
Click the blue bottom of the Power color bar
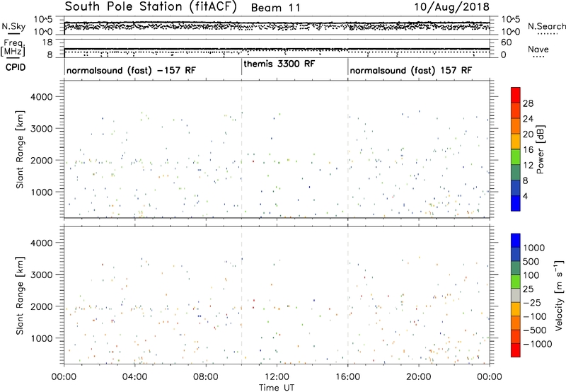coord(516,203)
